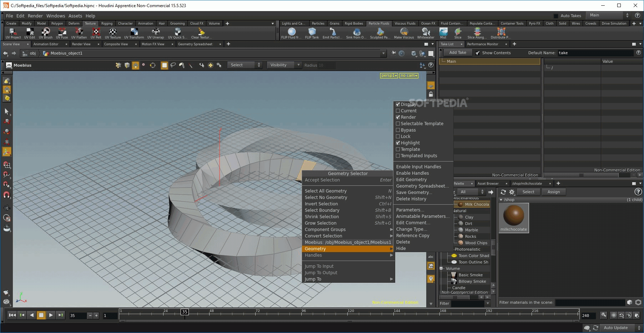Select the UV Transform tool

click(134, 34)
